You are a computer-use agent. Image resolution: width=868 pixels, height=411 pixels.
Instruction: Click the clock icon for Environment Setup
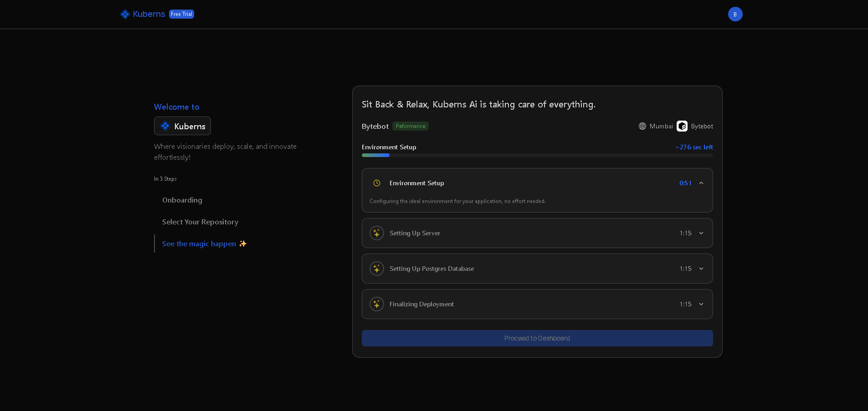click(x=376, y=183)
